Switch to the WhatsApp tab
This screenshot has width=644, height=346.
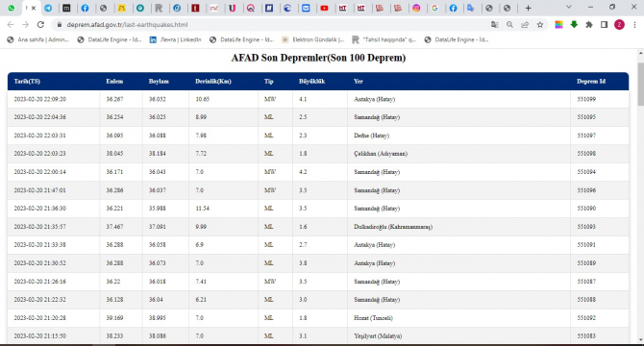12,8
